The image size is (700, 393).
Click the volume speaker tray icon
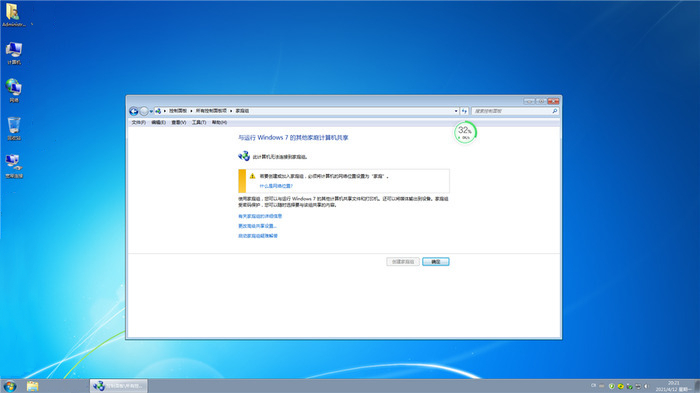pos(646,386)
